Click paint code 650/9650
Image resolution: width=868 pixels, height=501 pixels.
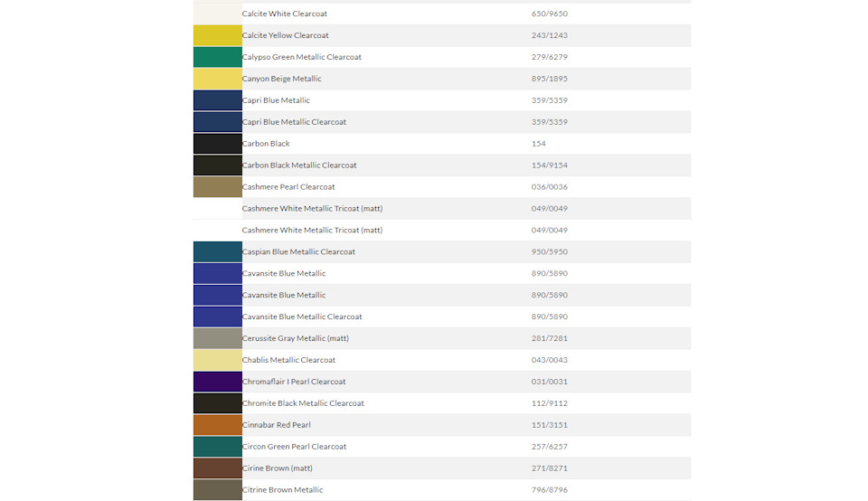[550, 14]
